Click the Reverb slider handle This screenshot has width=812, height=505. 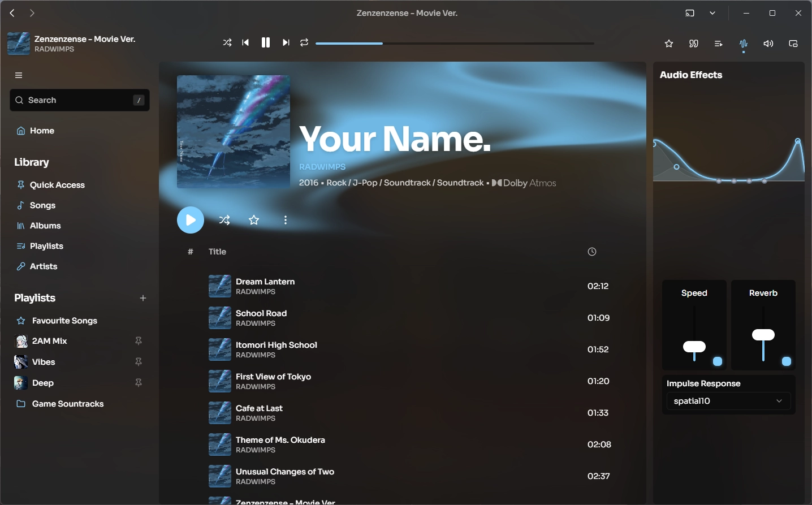point(763,335)
